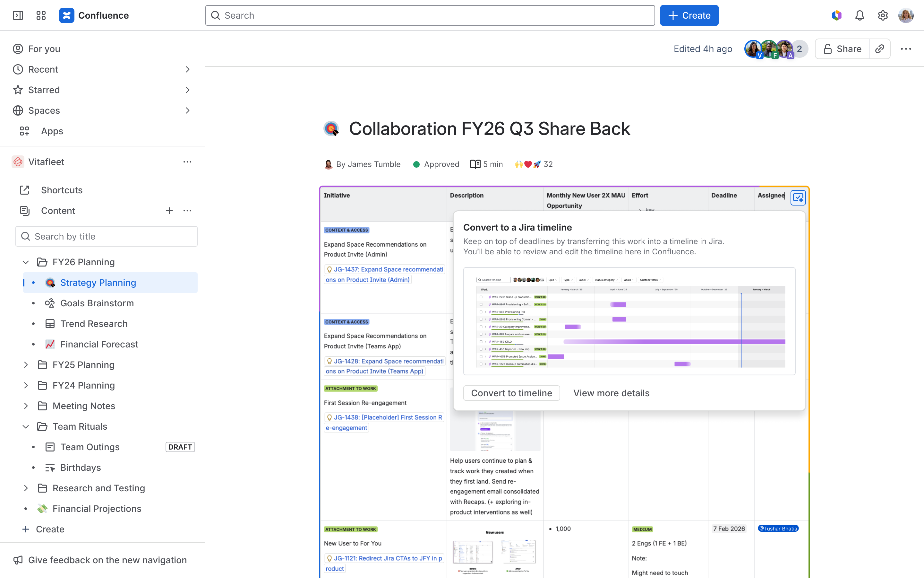Open the Rovo AI assistant icon
Image resolution: width=924 pixels, height=578 pixels.
(836, 15)
